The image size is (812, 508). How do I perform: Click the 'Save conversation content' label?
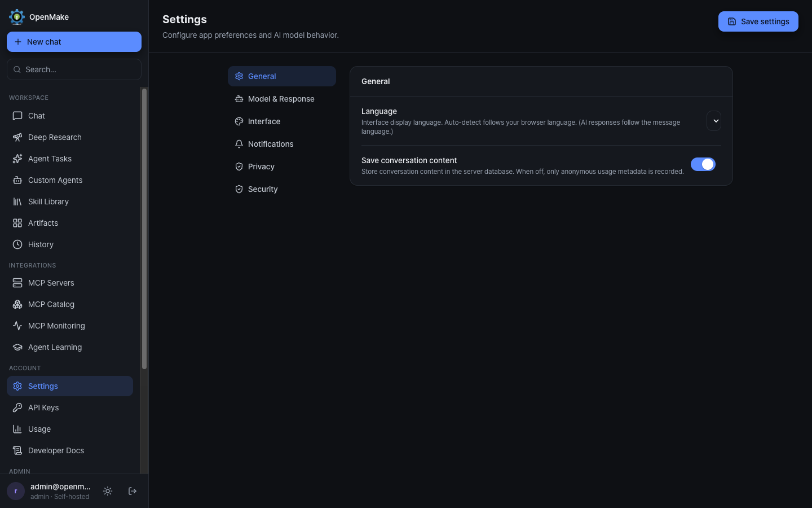409,160
